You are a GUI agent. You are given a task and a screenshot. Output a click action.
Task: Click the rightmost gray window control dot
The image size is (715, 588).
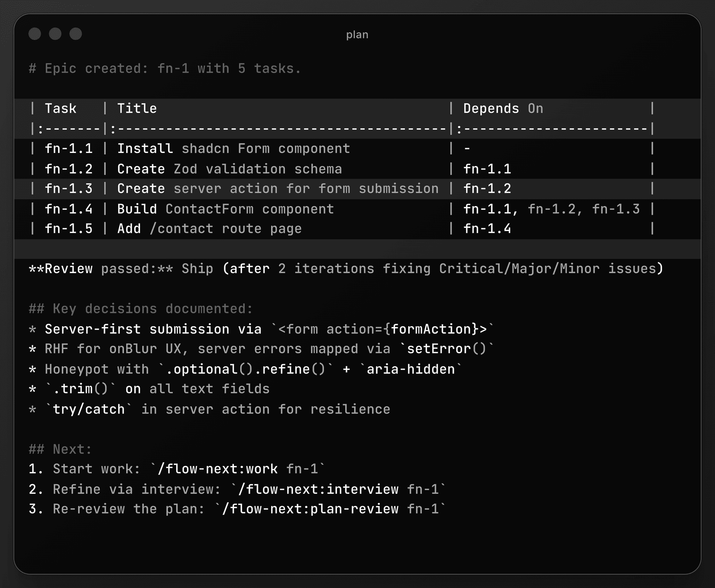pyautogui.click(x=76, y=34)
